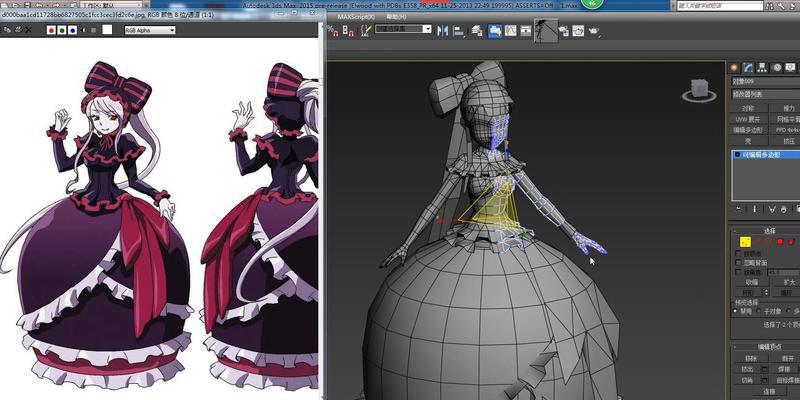
Task: Toggle the monochrome display button
Action: click(93, 30)
